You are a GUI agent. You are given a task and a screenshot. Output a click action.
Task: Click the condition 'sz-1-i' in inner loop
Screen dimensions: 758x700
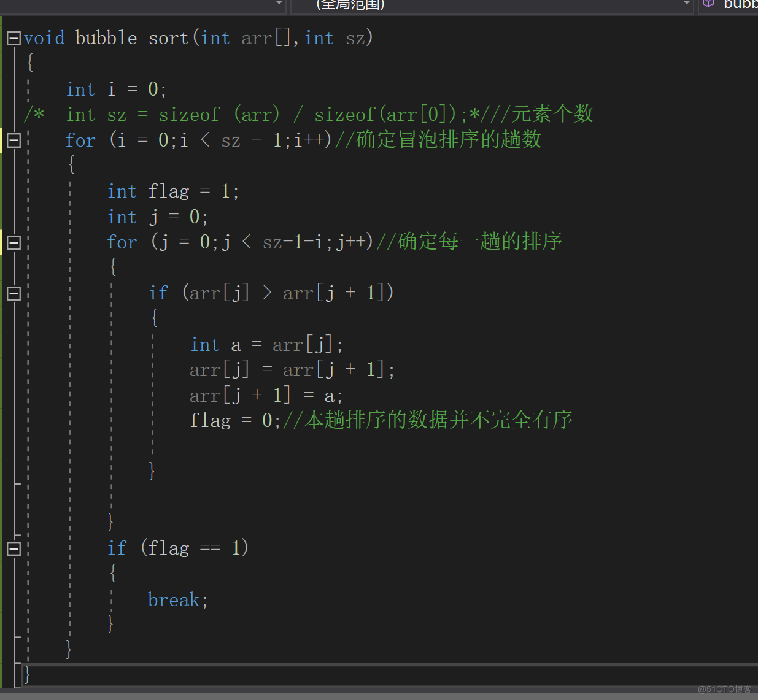click(293, 242)
